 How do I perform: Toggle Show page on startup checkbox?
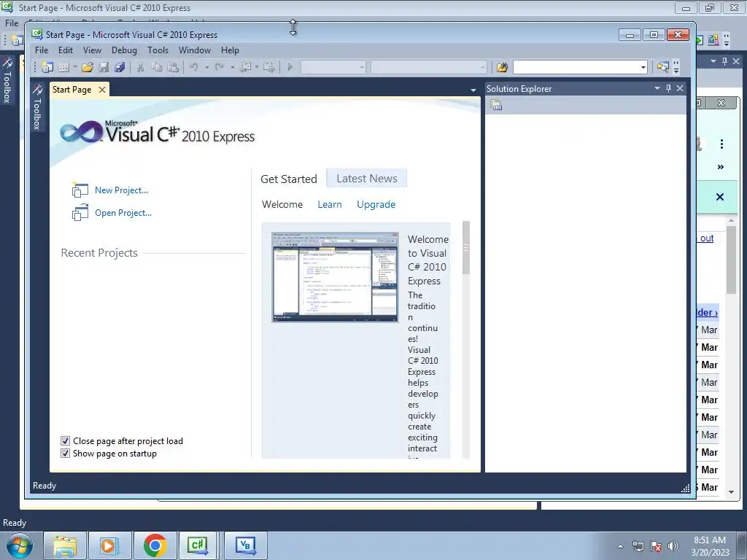point(65,454)
